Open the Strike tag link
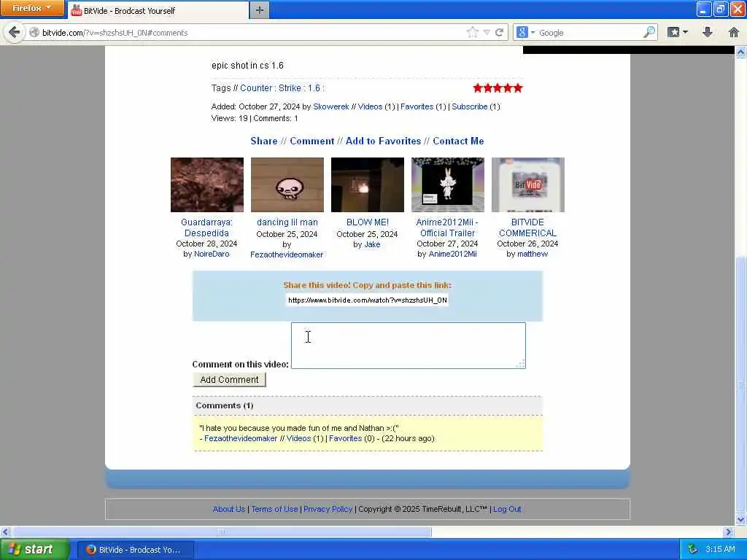 point(290,88)
